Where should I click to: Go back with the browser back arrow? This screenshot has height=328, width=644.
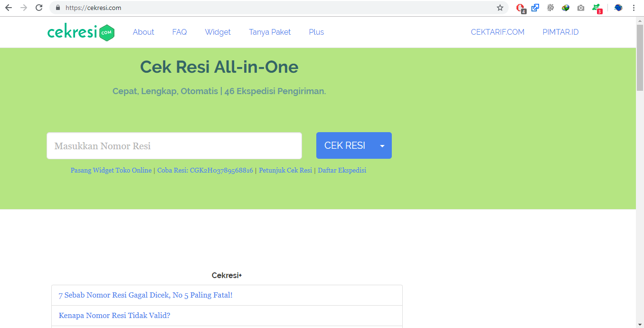(x=9, y=8)
